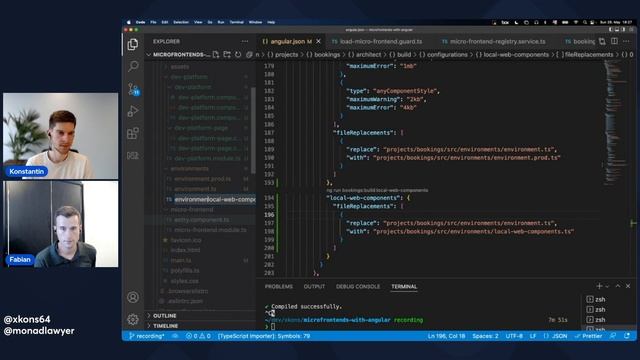Open the PROBLEMS panel tab

278,287
